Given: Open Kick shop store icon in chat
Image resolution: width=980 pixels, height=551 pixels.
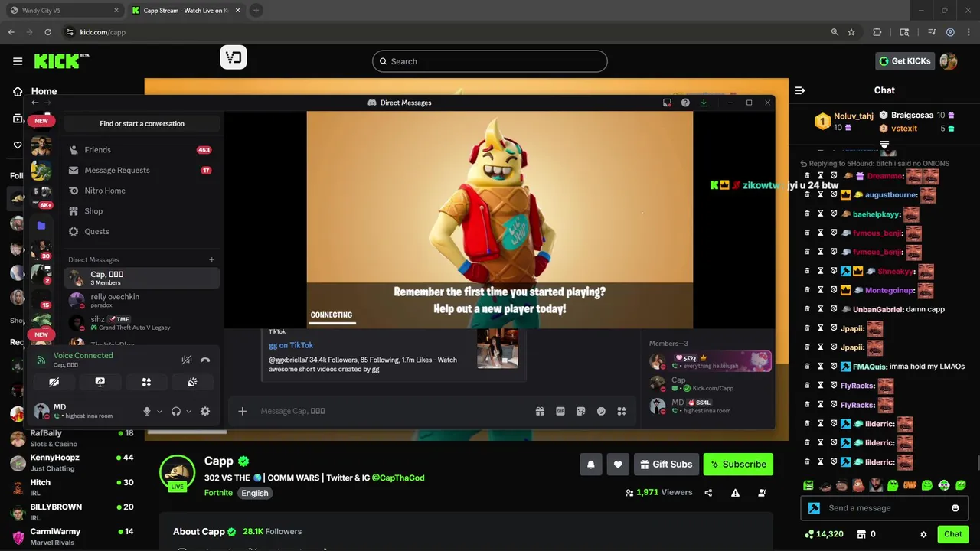Looking at the screenshot, I should coord(861,534).
